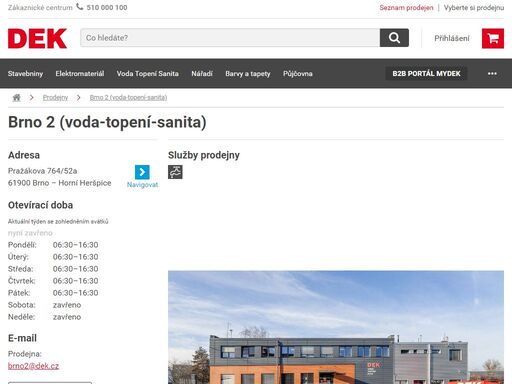
Task: Click the Sobota 'zavřeno' row
Action: (x=44, y=305)
